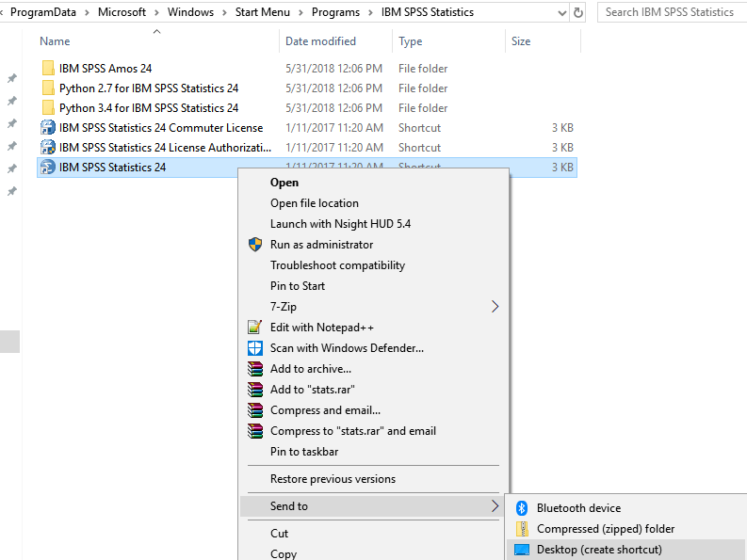This screenshot has height=560, width=747.
Task: Send to Desktop (create shortcut)
Action: [x=599, y=550]
